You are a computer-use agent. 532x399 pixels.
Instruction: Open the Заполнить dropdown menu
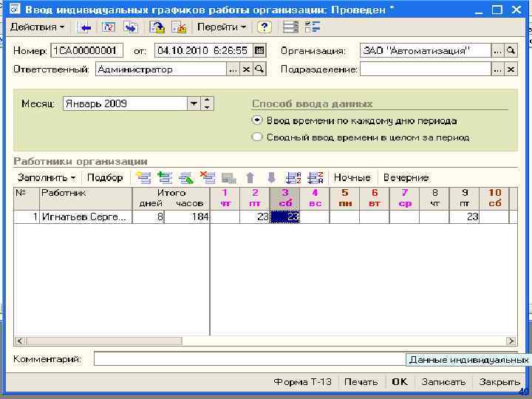coord(47,177)
